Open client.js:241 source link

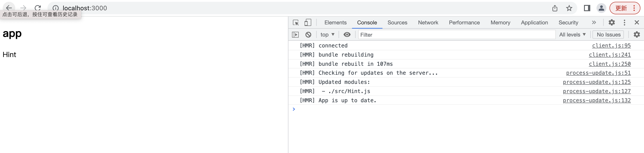[610, 55]
